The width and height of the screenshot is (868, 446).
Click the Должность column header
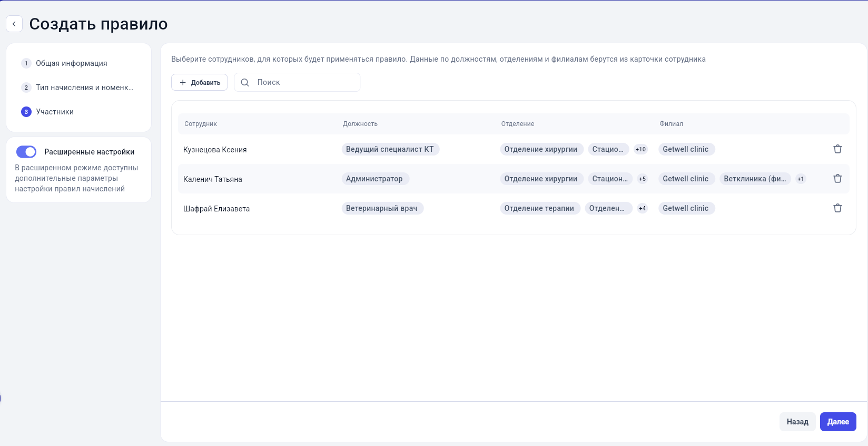click(x=360, y=124)
